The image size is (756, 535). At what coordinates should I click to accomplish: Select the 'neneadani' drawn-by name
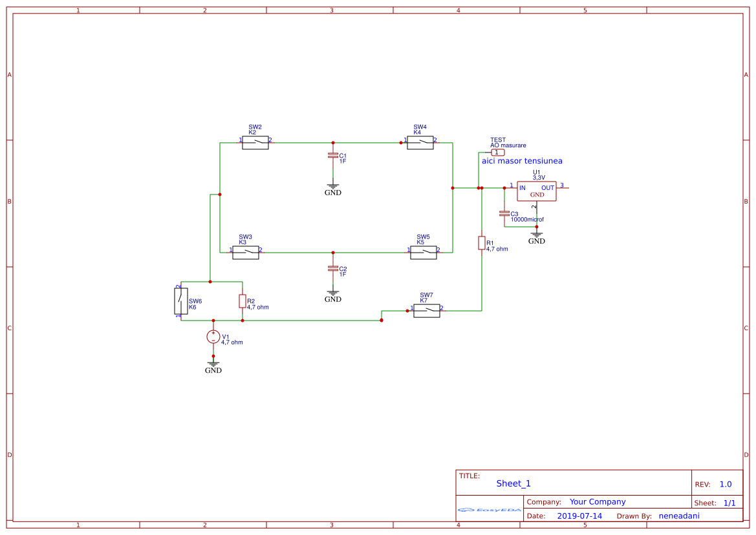point(678,516)
